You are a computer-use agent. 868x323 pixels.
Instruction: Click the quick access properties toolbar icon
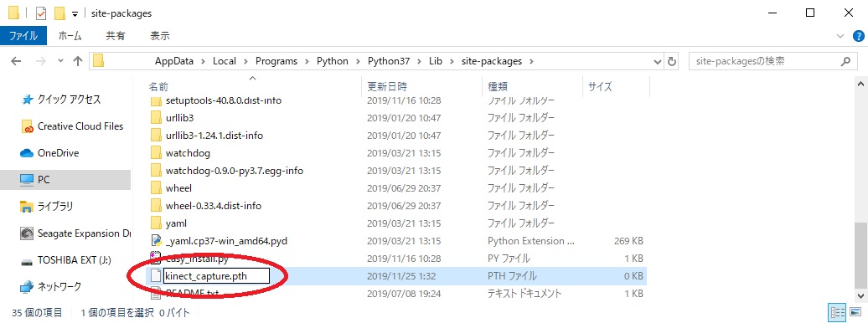coord(41,13)
